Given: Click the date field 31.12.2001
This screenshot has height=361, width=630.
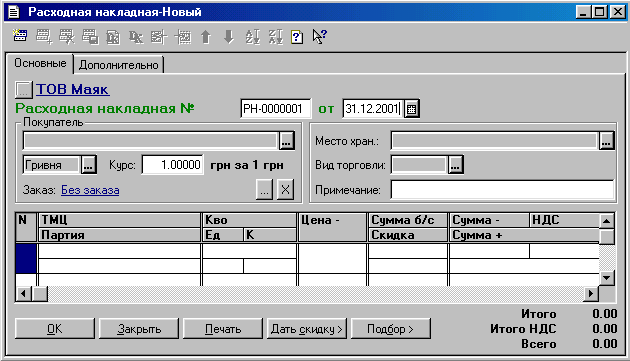Looking at the screenshot, I should pos(373,109).
